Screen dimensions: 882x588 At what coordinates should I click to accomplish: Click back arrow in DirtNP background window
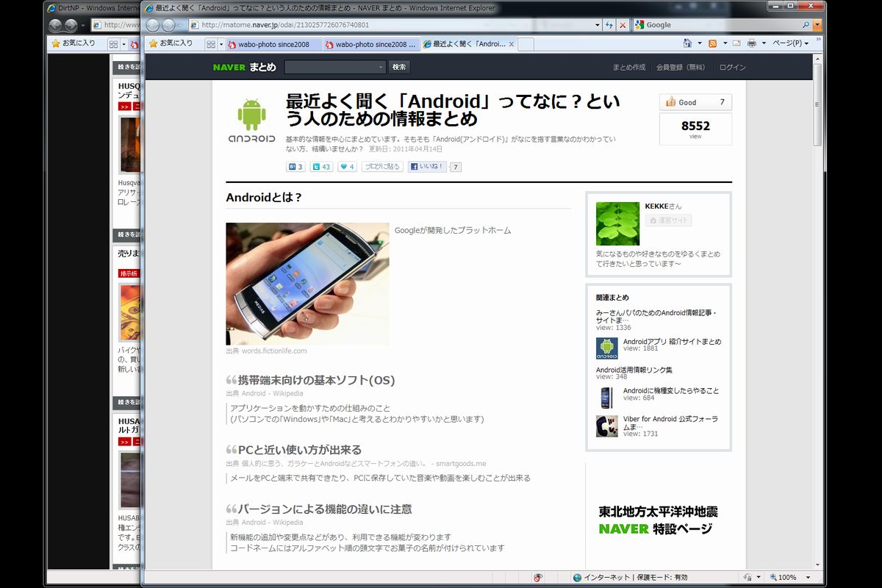[x=55, y=25]
